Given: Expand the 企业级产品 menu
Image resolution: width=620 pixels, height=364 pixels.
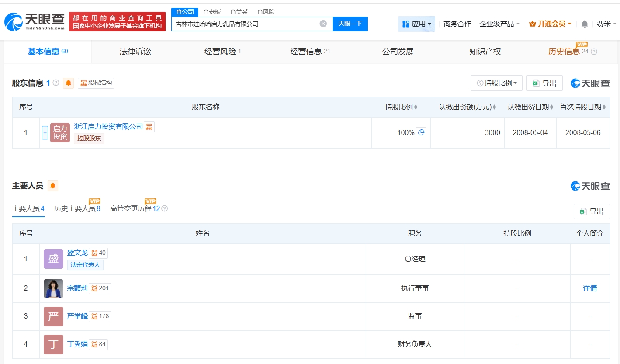Looking at the screenshot, I should pos(499,24).
